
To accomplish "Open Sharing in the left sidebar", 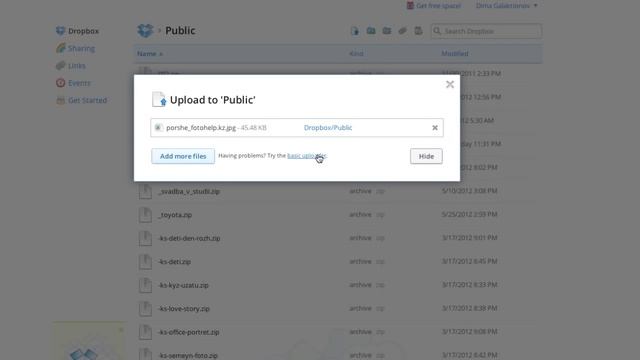I will pyautogui.click(x=81, y=48).
